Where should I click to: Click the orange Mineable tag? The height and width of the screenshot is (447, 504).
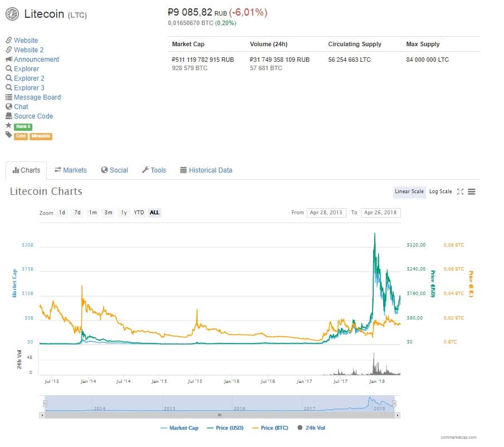(x=41, y=136)
